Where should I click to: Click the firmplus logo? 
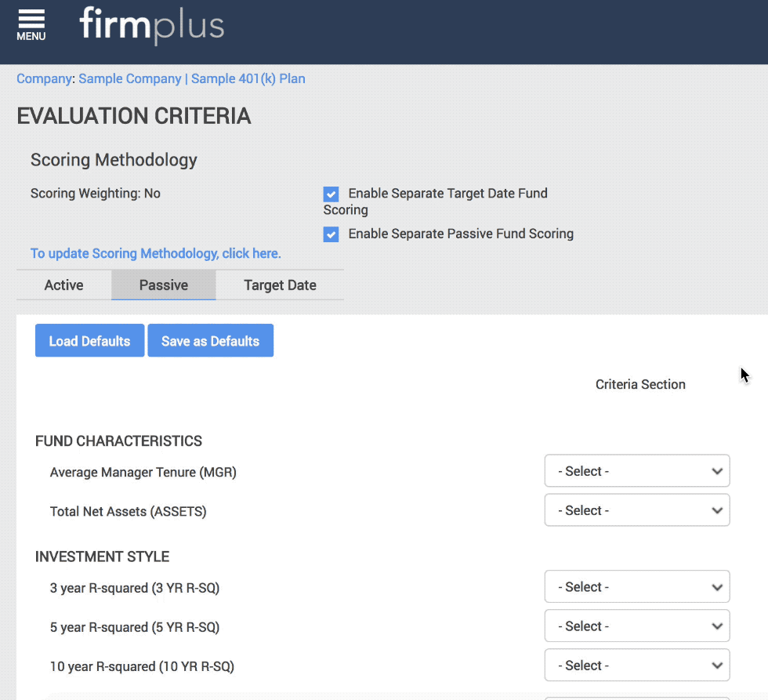152,24
